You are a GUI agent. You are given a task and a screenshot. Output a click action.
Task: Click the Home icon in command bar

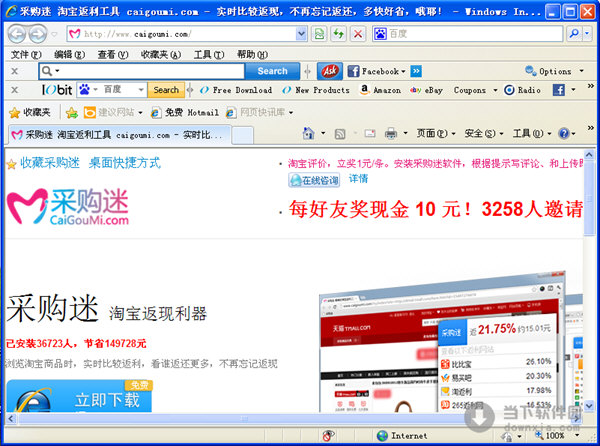coord(308,133)
